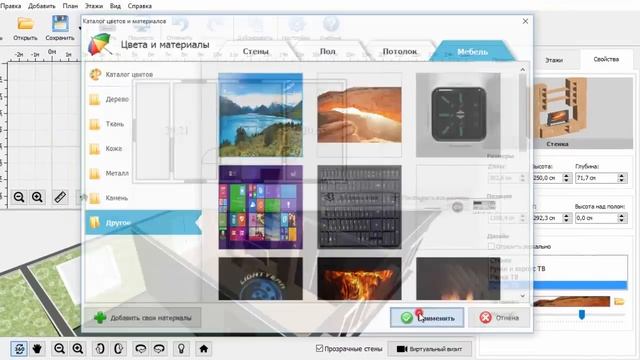Screen dimensions: 640x360
Task: Open the Добавить menu
Action: click(41, 6)
